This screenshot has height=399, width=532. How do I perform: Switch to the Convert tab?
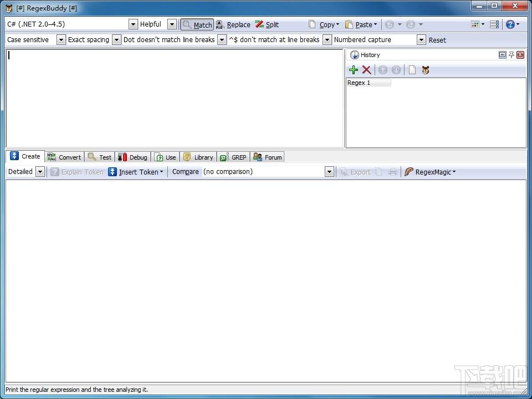click(x=64, y=157)
